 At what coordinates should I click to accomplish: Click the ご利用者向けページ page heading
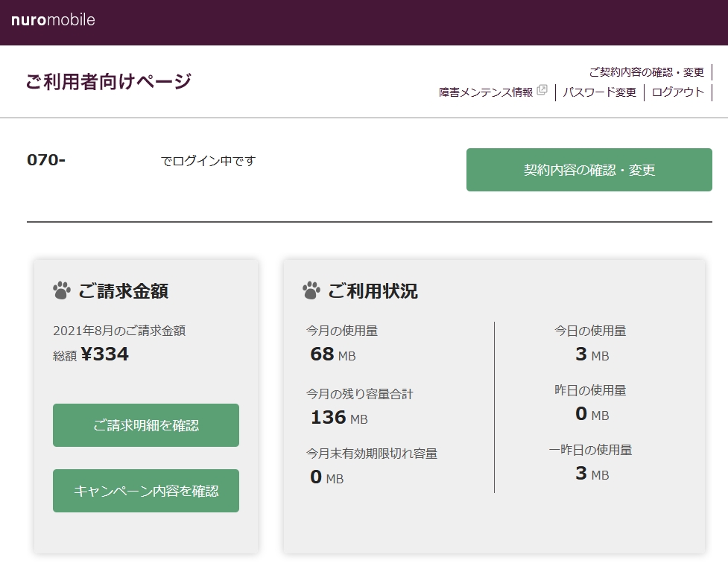tap(108, 82)
